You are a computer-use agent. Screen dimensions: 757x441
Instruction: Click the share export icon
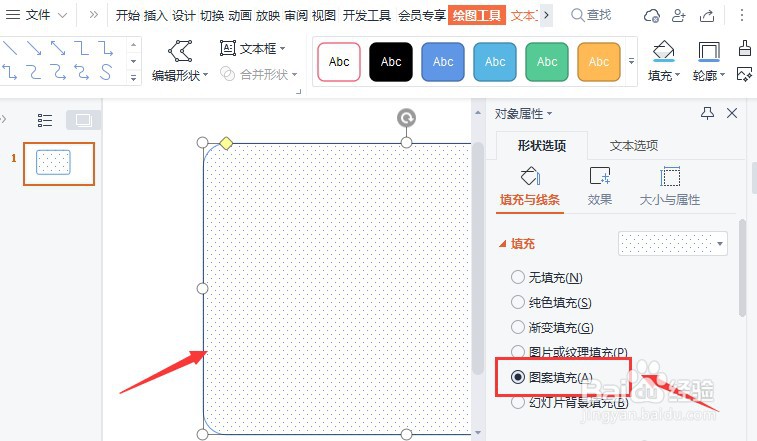(x=707, y=16)
